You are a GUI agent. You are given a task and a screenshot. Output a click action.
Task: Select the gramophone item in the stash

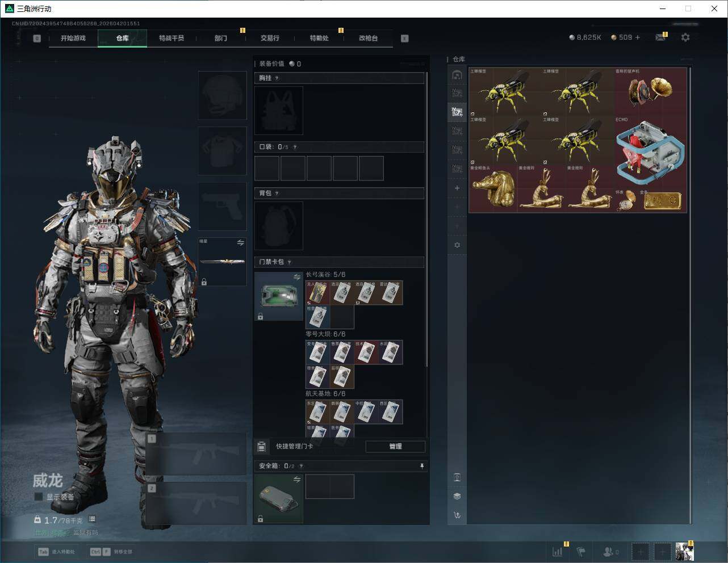650,92
